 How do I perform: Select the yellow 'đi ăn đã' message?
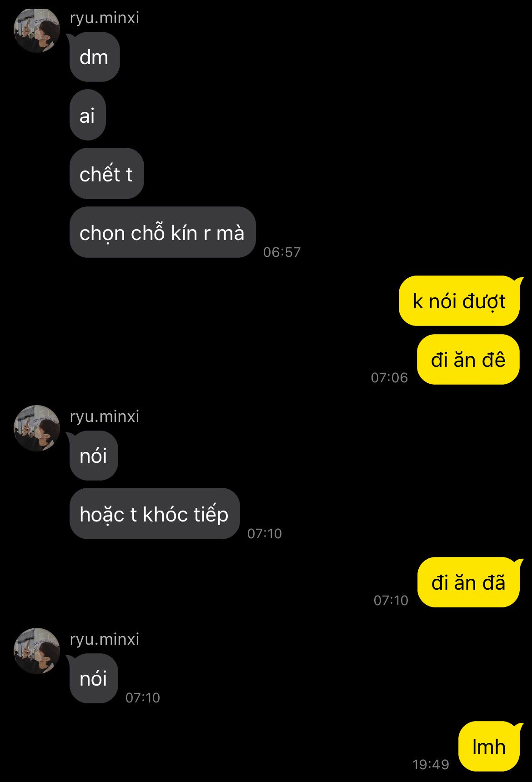(469, 582)
